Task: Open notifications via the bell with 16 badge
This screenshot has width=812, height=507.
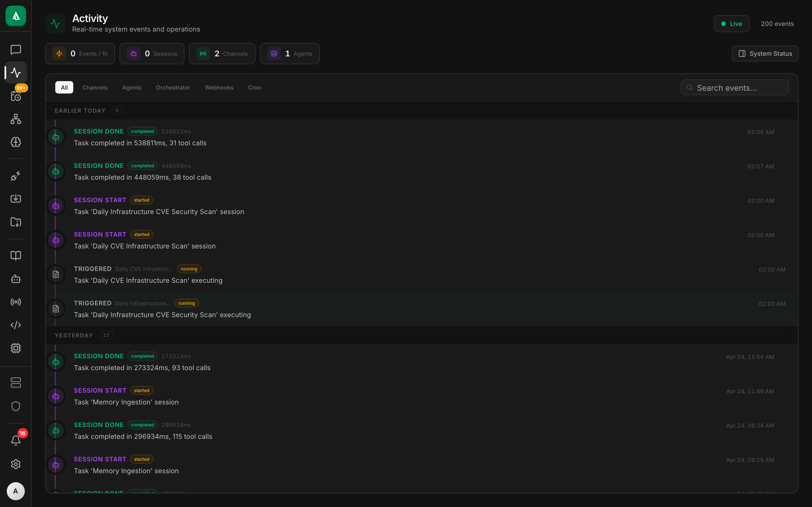Action: point(16,440)
